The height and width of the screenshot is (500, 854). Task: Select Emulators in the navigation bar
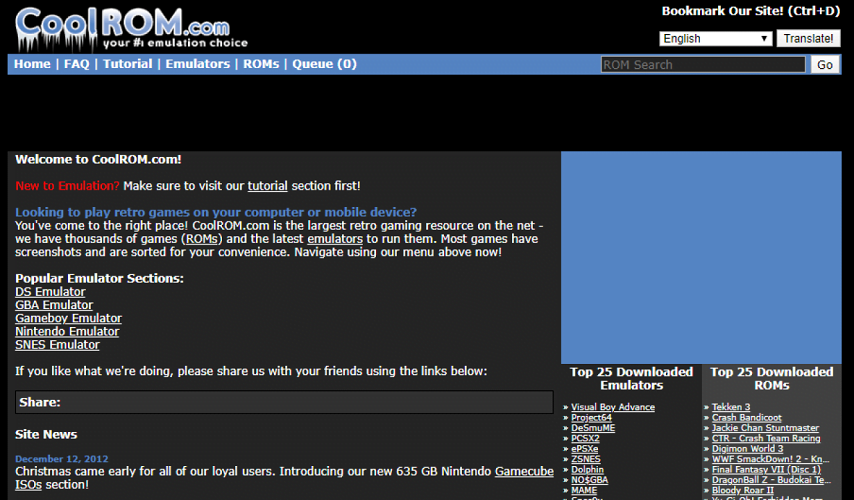click(198, 64)
